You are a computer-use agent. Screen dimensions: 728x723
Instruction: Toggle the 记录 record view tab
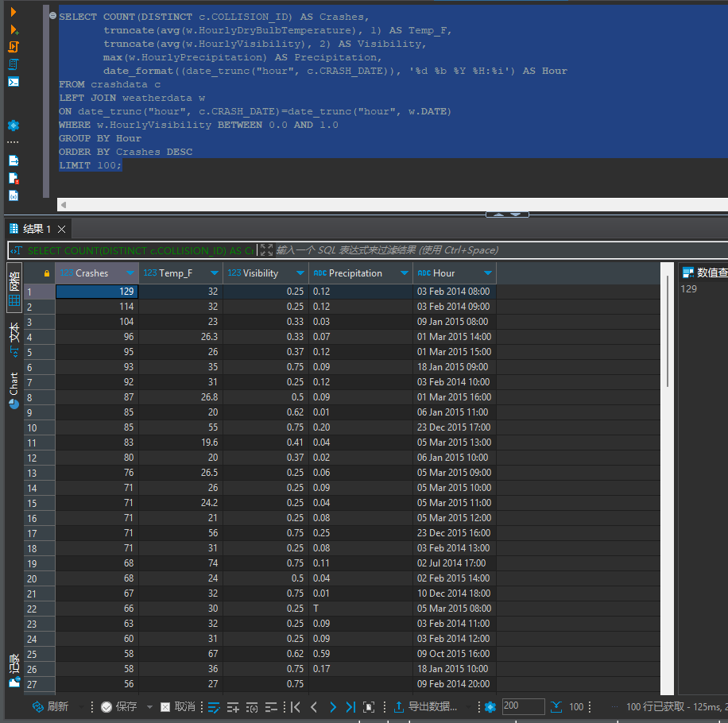coord(14,670)
